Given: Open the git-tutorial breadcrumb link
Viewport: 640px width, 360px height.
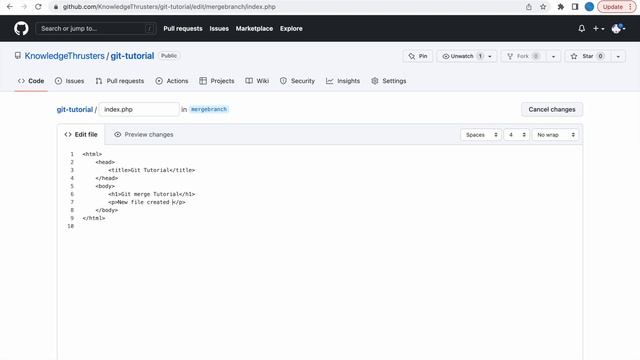Looking at the screenshot, I should pos(75,109).
